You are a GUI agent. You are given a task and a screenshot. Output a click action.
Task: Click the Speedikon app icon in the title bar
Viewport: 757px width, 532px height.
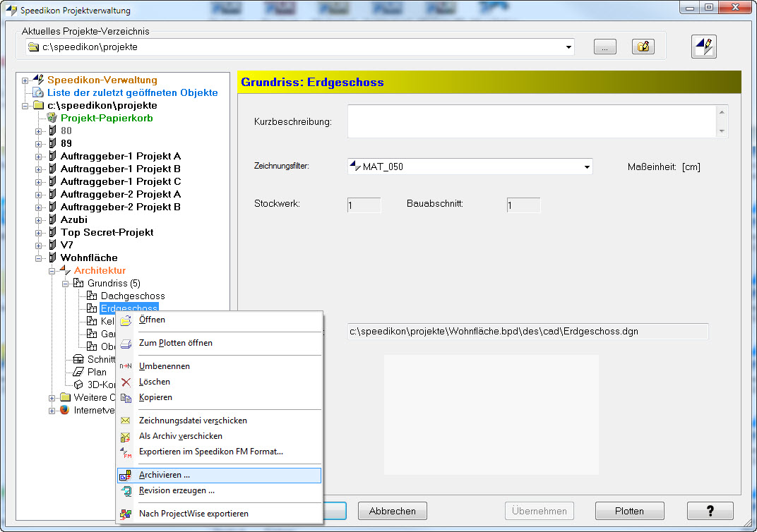[x=11, y=10]
